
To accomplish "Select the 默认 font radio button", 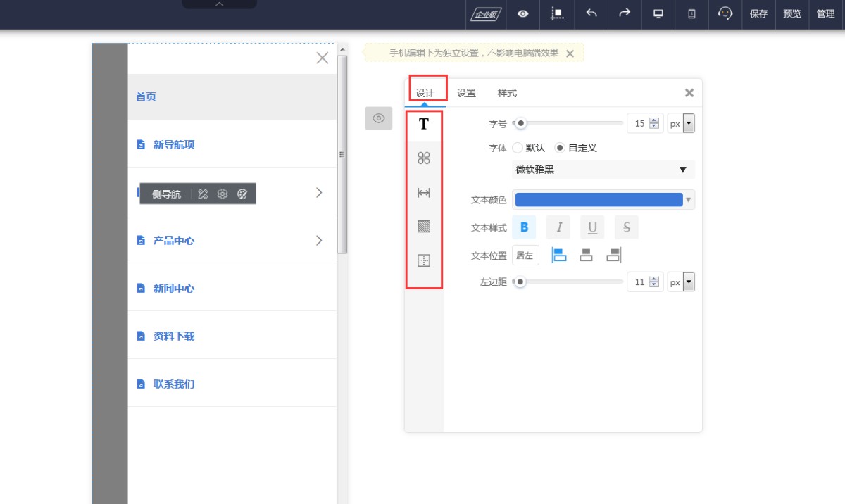I will point(518,148).
